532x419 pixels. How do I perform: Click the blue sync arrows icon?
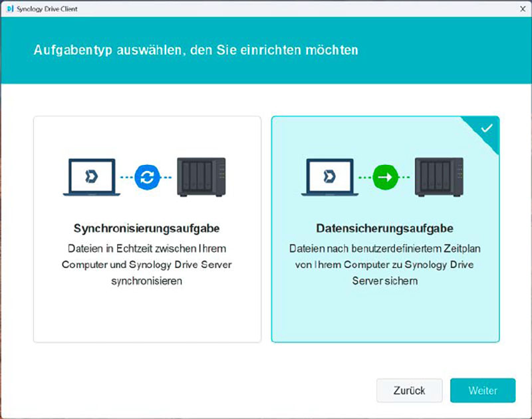click(x=147, y=178)
